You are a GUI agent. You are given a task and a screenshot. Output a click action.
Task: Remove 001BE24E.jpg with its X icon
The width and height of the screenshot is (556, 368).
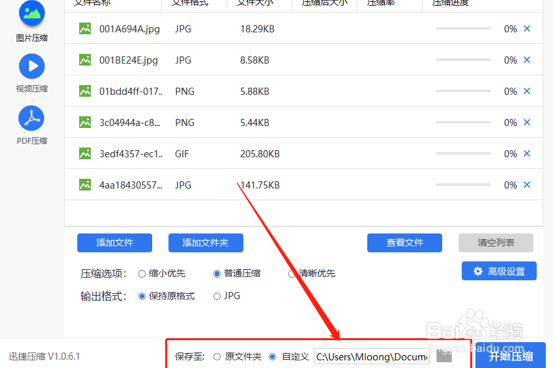527,60
